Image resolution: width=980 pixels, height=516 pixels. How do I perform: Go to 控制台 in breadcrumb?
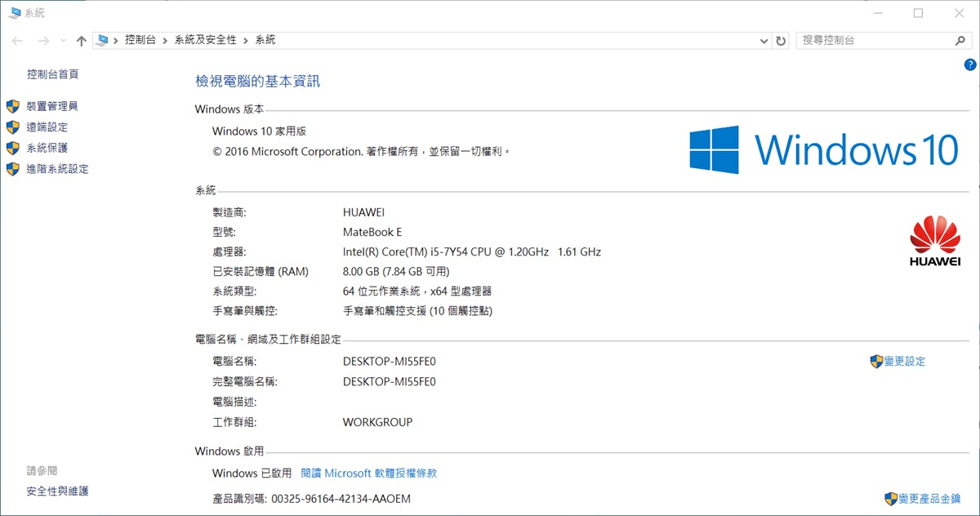140,40
